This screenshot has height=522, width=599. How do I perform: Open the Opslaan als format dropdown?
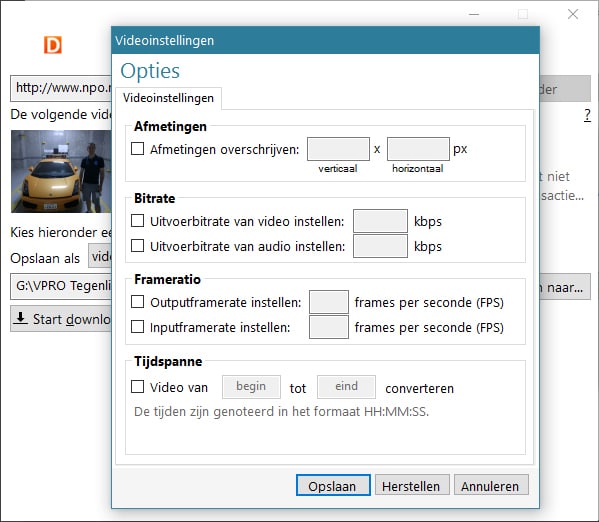point(100,256)
